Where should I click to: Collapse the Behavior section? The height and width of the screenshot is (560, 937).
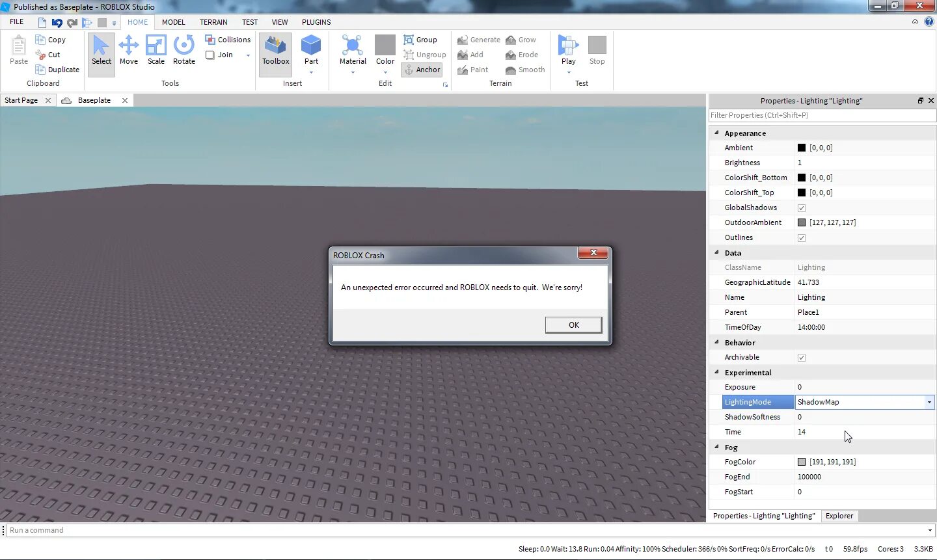tap(717, 342)
